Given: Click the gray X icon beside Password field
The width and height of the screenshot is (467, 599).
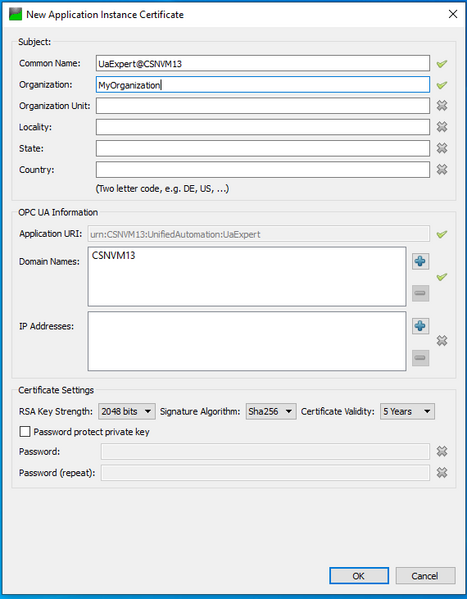Looking at the screenshot, I should tap(442, 452).
